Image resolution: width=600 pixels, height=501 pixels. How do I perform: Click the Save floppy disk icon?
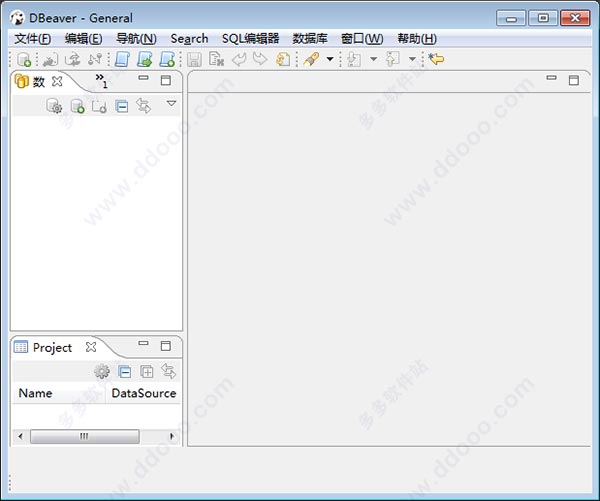coord(194,60)
